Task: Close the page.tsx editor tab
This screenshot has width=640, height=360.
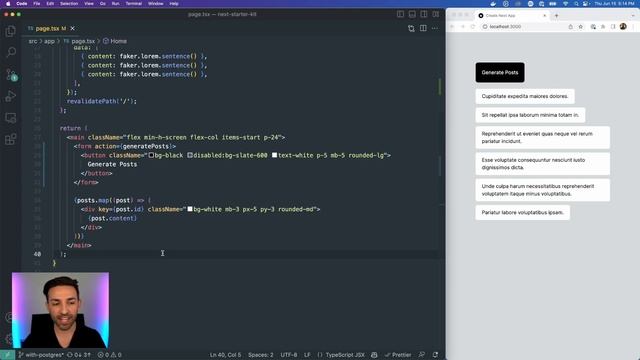Action: [72, 28]
